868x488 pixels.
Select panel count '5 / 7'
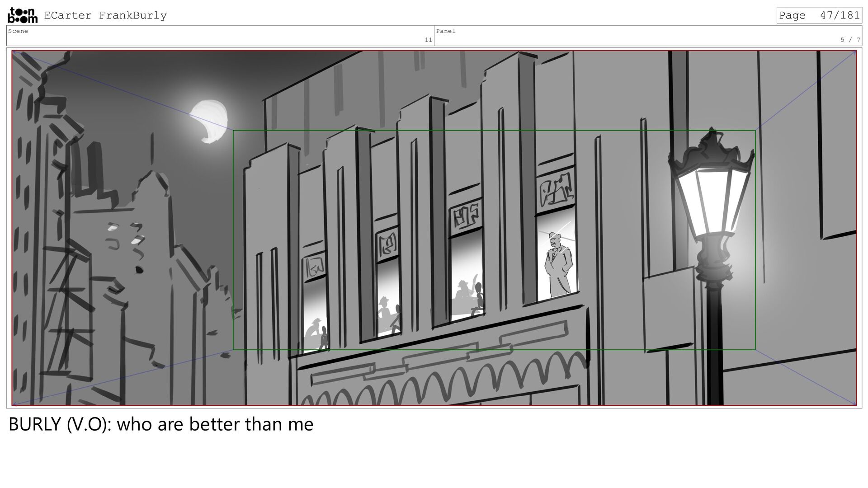click(850, 40)
